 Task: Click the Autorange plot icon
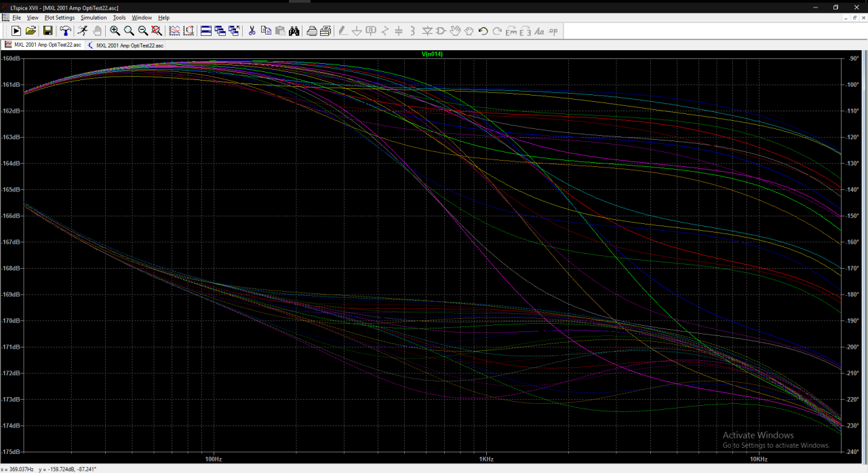(x=189, y=31)
